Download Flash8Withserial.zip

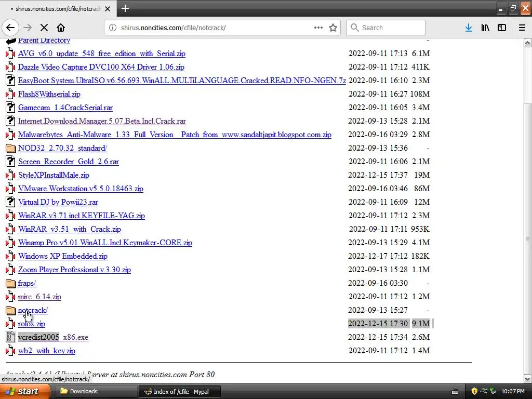point(49,94)
